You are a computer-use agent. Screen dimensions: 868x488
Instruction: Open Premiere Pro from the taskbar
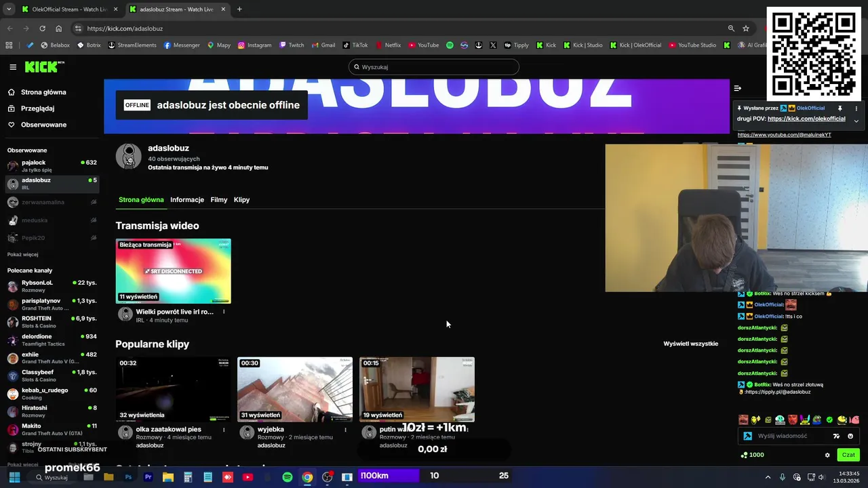pos(148,477)
